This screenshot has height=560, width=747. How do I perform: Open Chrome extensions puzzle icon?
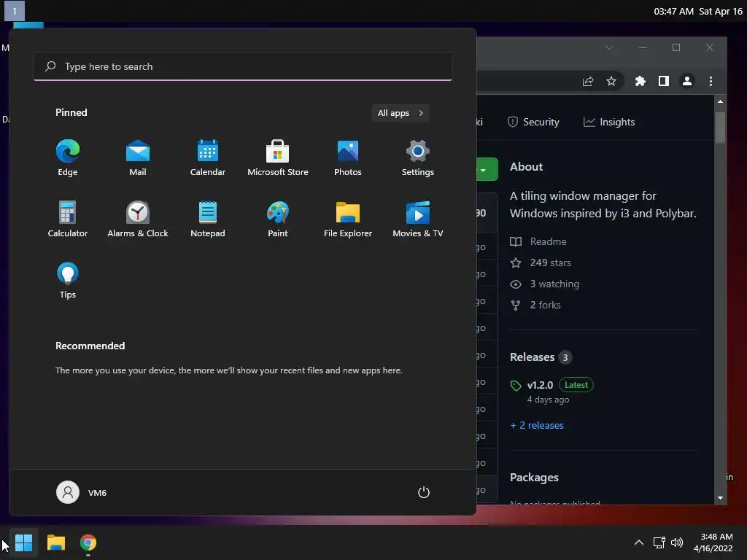pos(640,82)
